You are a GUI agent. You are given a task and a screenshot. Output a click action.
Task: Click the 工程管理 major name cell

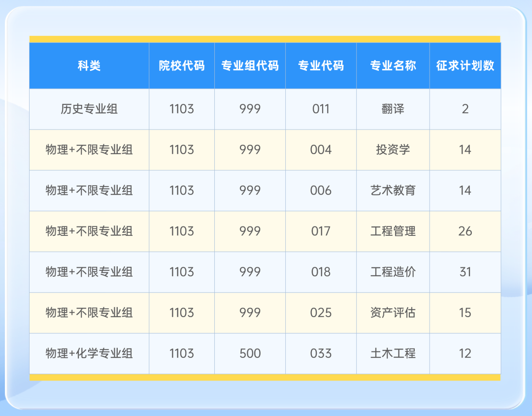[x=393, y=231]
